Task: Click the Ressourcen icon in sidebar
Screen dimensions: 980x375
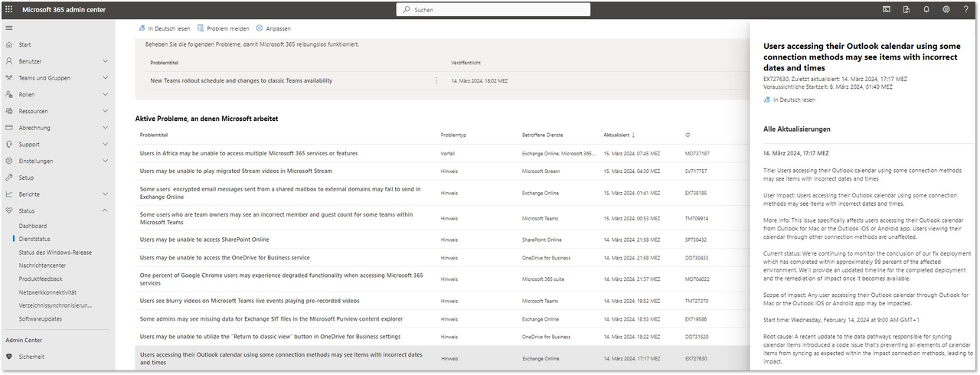Action: click(9, 111)
